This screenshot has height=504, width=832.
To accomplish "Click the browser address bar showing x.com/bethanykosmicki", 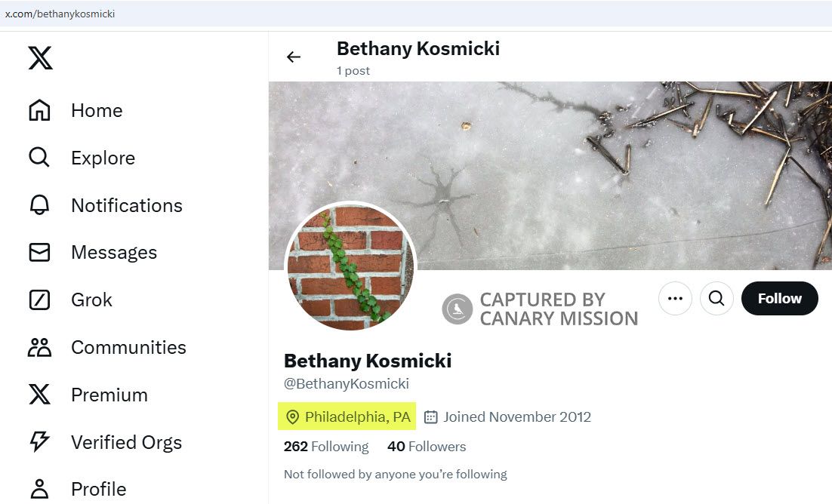I will (61, 13).
